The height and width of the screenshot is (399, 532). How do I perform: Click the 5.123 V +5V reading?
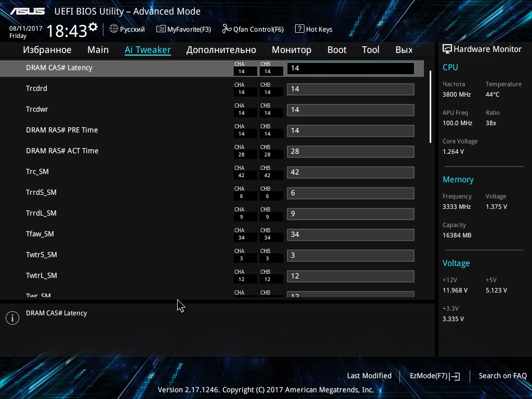pos(496,290)
